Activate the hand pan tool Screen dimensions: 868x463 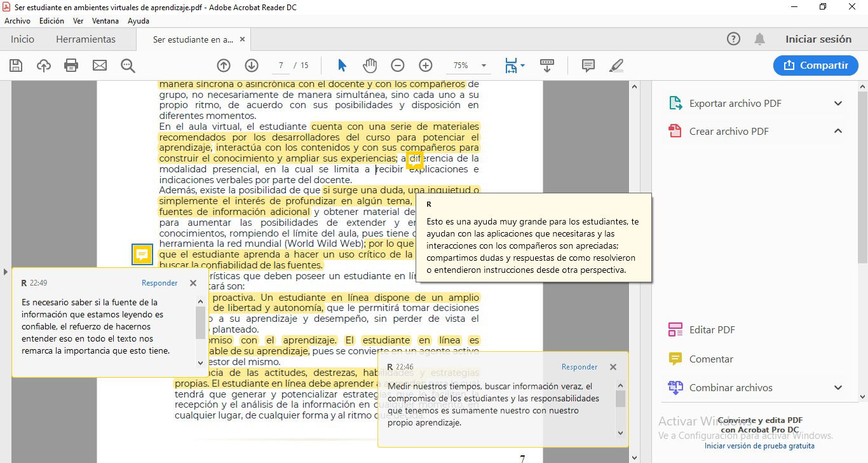pos(370,66)
